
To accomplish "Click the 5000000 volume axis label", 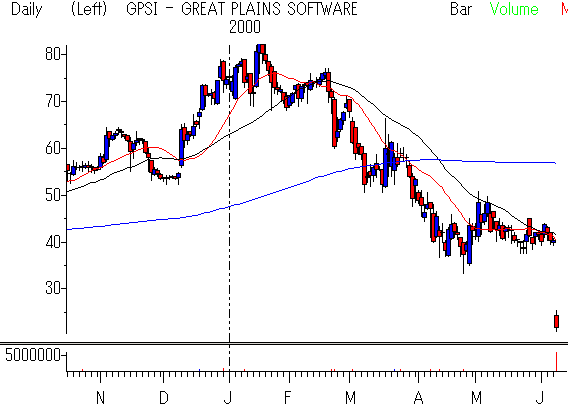I will click(33, 355).
